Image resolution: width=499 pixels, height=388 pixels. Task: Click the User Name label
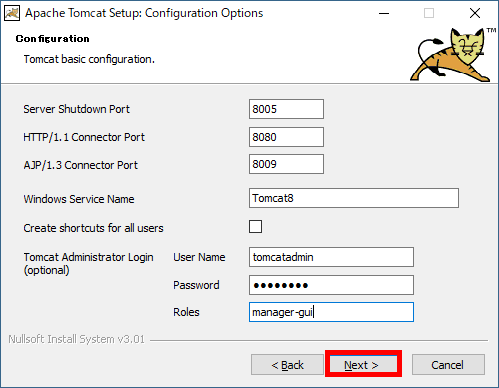pos(199,257)
